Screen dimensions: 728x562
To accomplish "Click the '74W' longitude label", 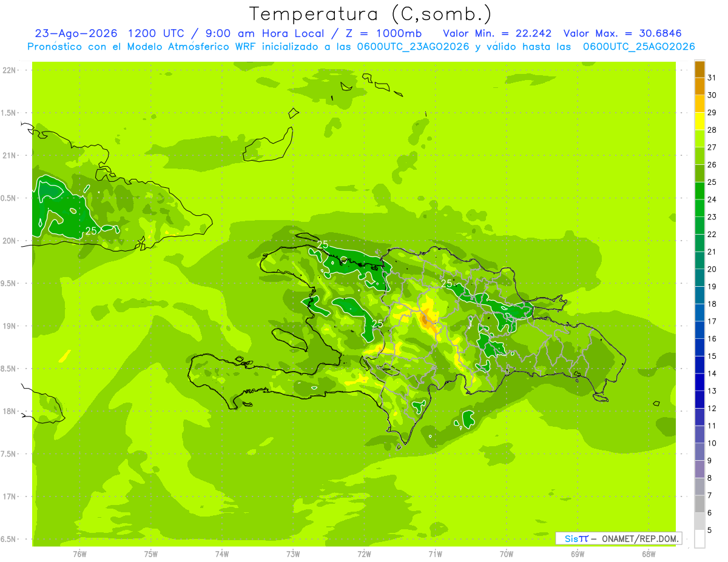I will (x=222, y=555).
